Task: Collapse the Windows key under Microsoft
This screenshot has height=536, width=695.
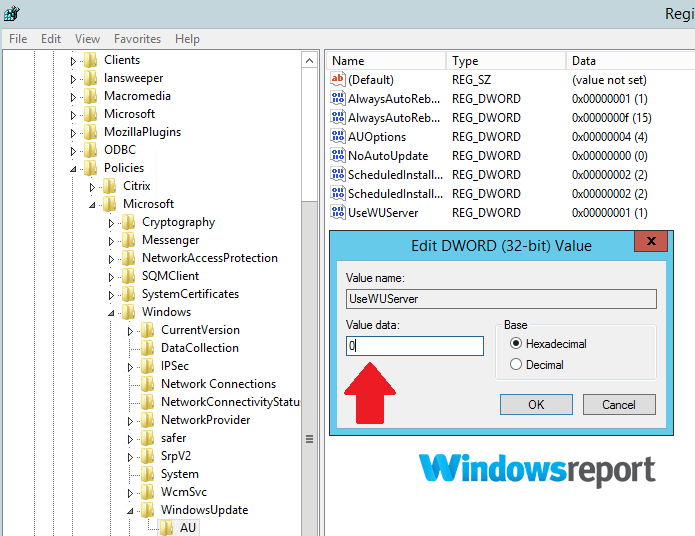Action: pyautogui.click(x=111, y=313)
